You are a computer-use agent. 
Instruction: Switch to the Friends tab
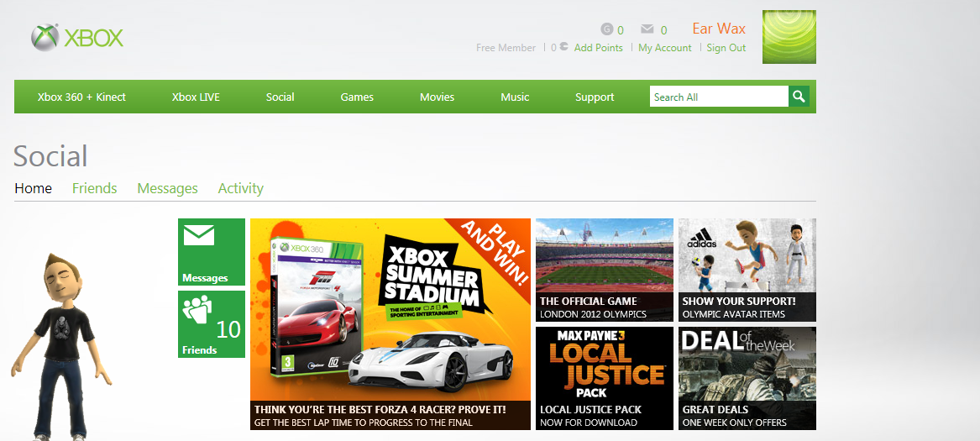click(94, 188)
